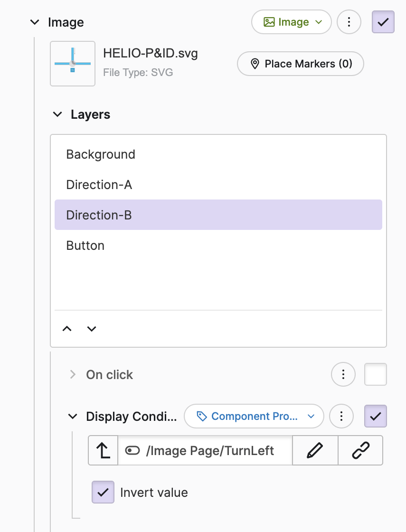Select the Button layer
Screen dimensions: 406x532
click(85, 246)
